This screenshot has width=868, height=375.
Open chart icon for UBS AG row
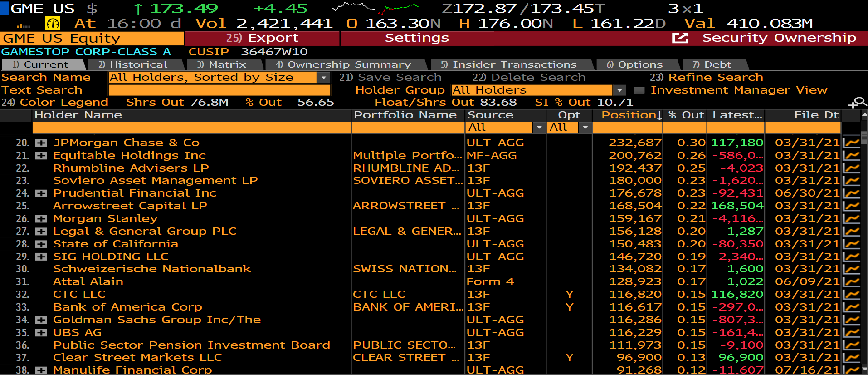click(x=851, y=333)
